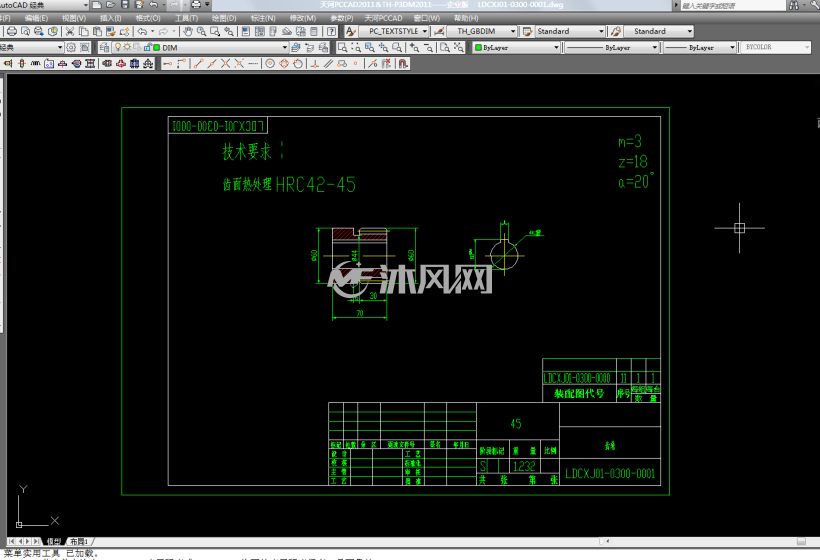
Task: Click the Table Style icon
Action: 527,31
